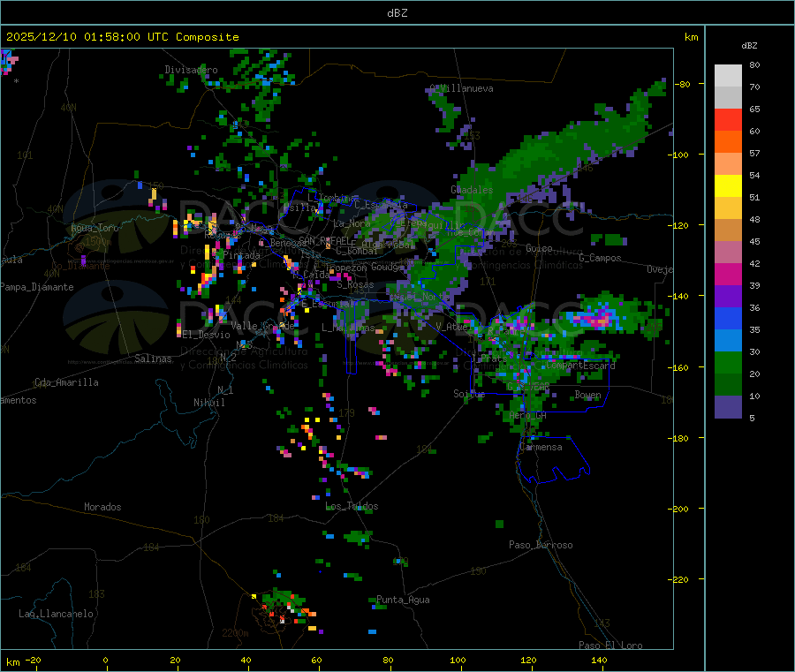Click the Morados map label
795x672 pixels.
tap(103, 507)
